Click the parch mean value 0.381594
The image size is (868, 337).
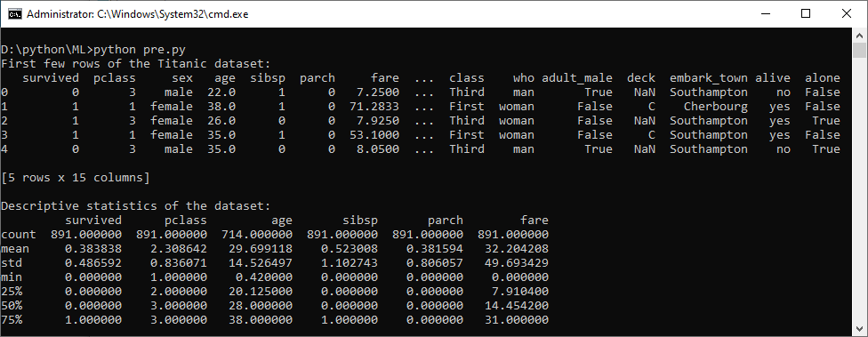coord(435,248)
